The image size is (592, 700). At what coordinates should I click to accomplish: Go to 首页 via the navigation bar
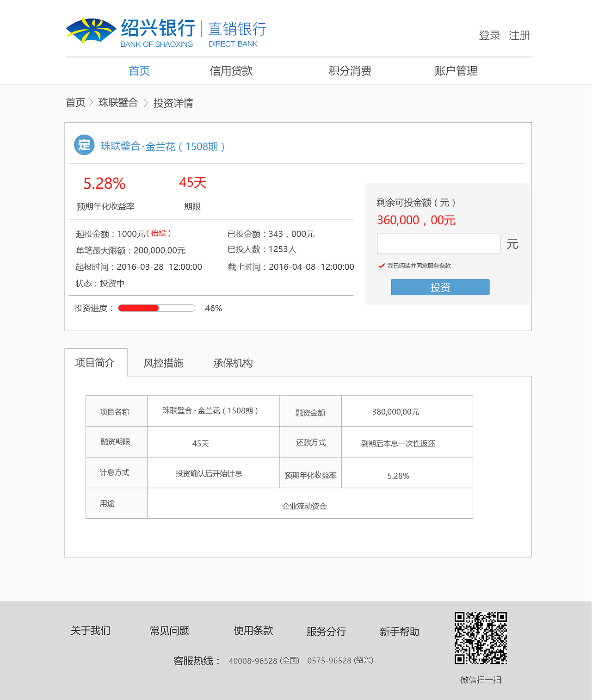[139, 70]
